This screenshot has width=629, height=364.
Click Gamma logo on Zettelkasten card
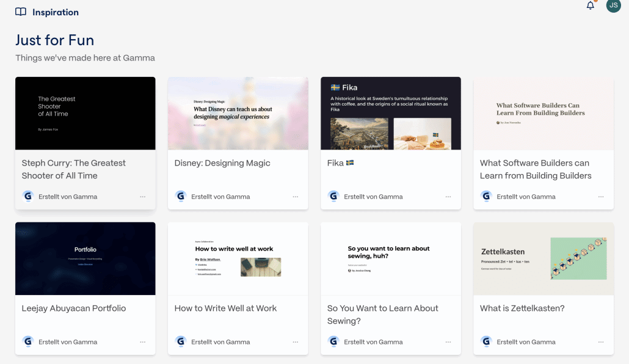[x=486, y=341]
